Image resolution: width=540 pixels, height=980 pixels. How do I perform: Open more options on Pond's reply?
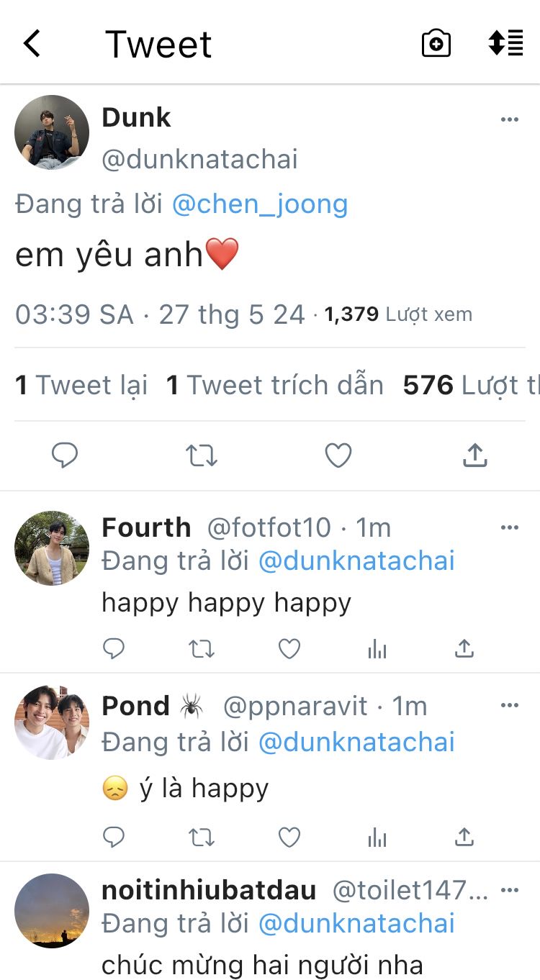point(510,706)
